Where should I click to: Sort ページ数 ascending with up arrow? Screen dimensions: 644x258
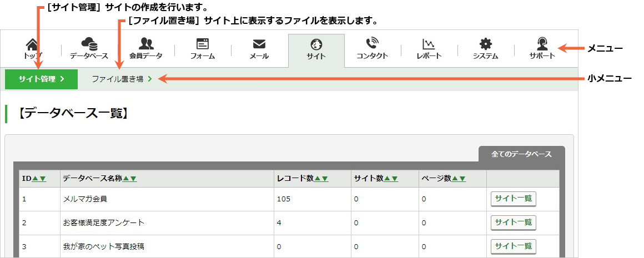(x=455, y=179)
